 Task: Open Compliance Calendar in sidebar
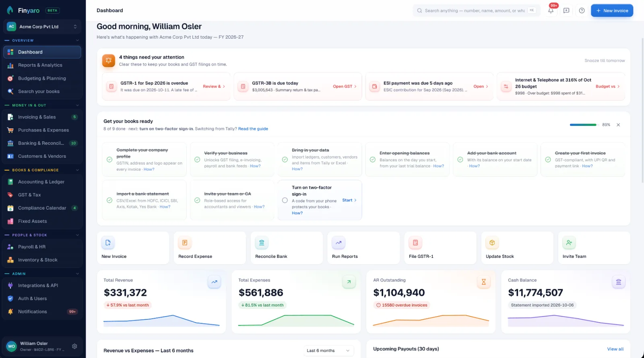coord(42,208)
